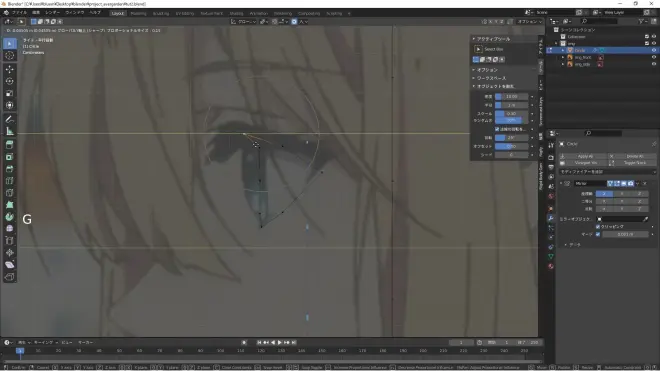Image resolution: width=660 pixels, height=371 pixels.
Task: Toggle proportional editing in viewport header
Action: click(x=294, y=21)
